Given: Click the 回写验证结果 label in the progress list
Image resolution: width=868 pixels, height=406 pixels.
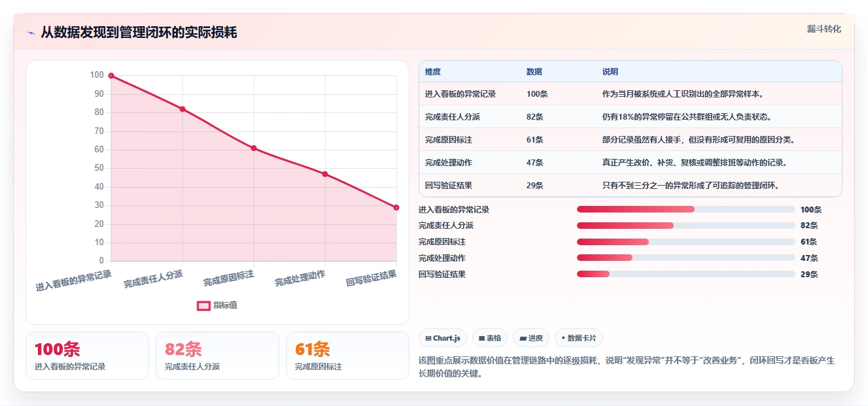Looking at the screenshot, I should (x=442, y=275).
